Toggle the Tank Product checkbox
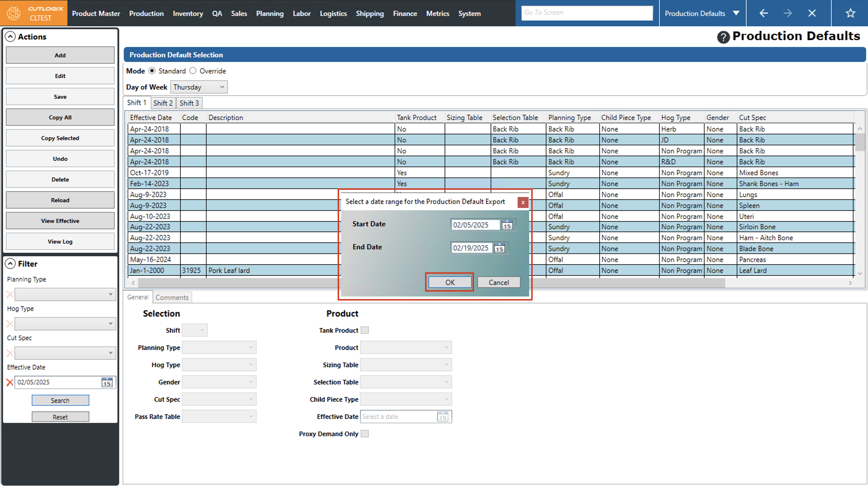 (x=365, y=330)
